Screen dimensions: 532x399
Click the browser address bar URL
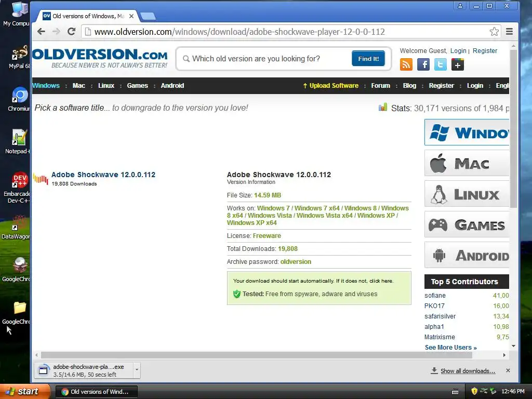240,32
